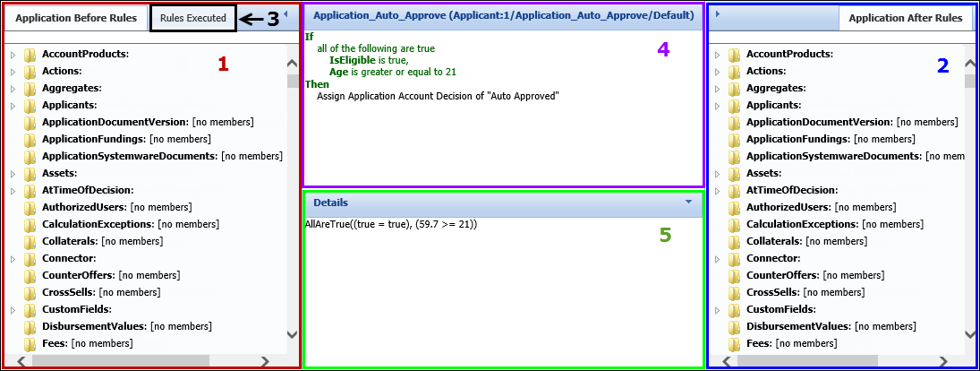Expand AtTimeOfDecision in After Rules tree
Image resolution: width=980 pixels, height=371 pixels.
pyautogui.click(x=718, y=190)
